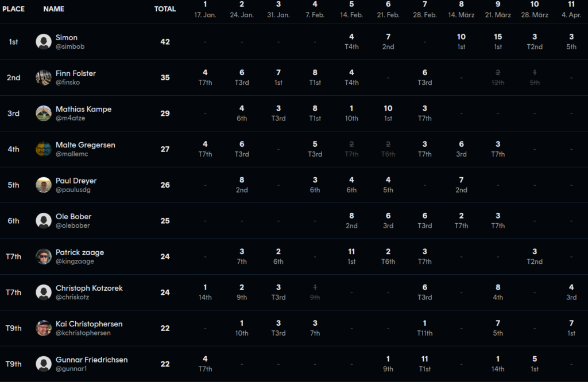Viewport: 588px width, 382px height.
Task: Open Mathias Kampe's avatar image
Action: pyautogui.click(x=44, y=114)
